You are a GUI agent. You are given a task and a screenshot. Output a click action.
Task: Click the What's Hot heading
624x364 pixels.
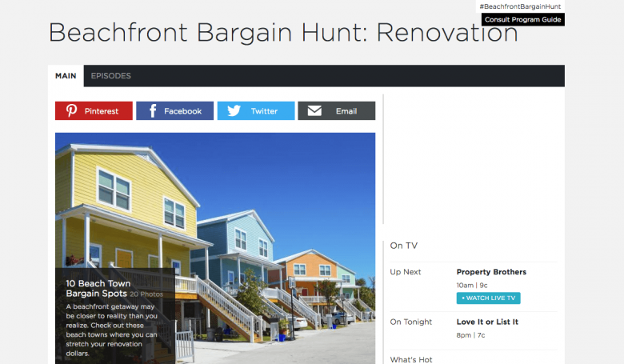click(x=410, y=359)
